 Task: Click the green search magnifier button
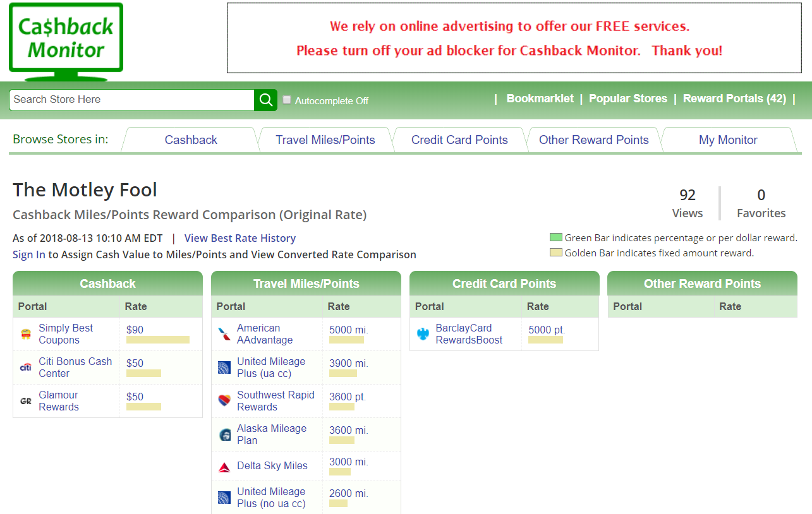266,100
